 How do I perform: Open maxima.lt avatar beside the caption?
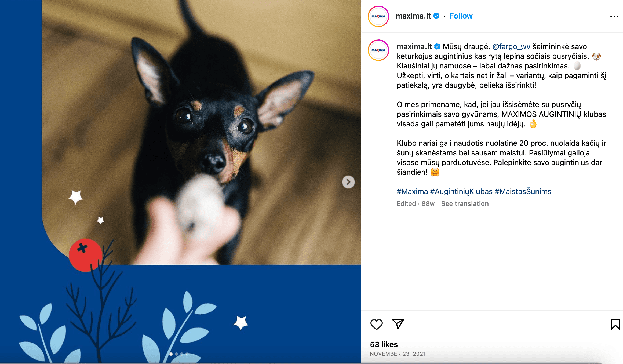click(x=378, y=50)
